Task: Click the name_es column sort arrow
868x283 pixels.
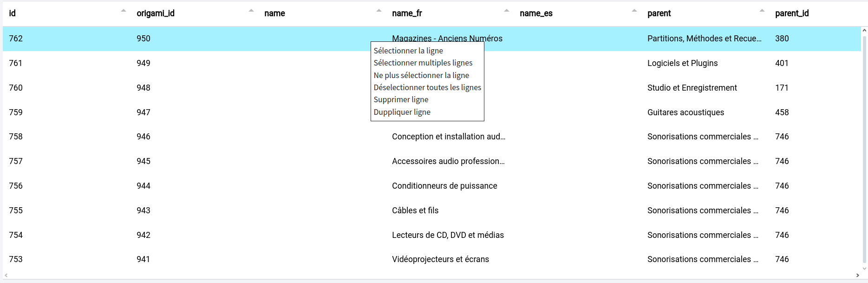Action: (634, 11)
